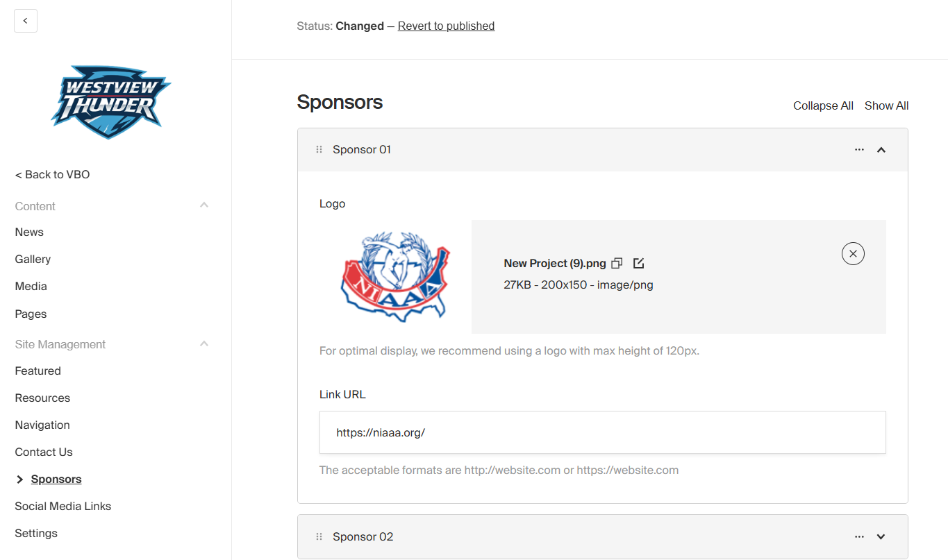Go to Social Media Links
The image size is (948, 560).
(x=63, y=506)
